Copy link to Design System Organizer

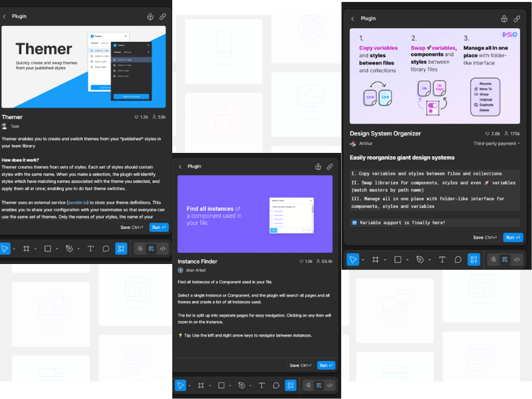click(517, 19)
